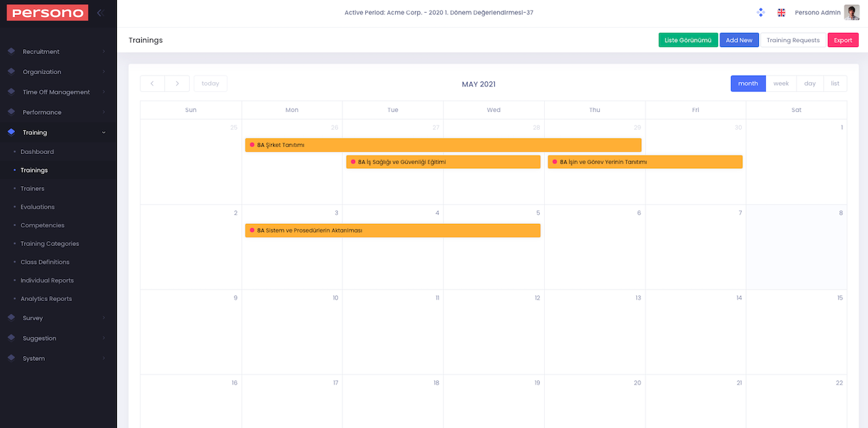
Task: Select day number 16 in the calendar
Action: [234, 383]
